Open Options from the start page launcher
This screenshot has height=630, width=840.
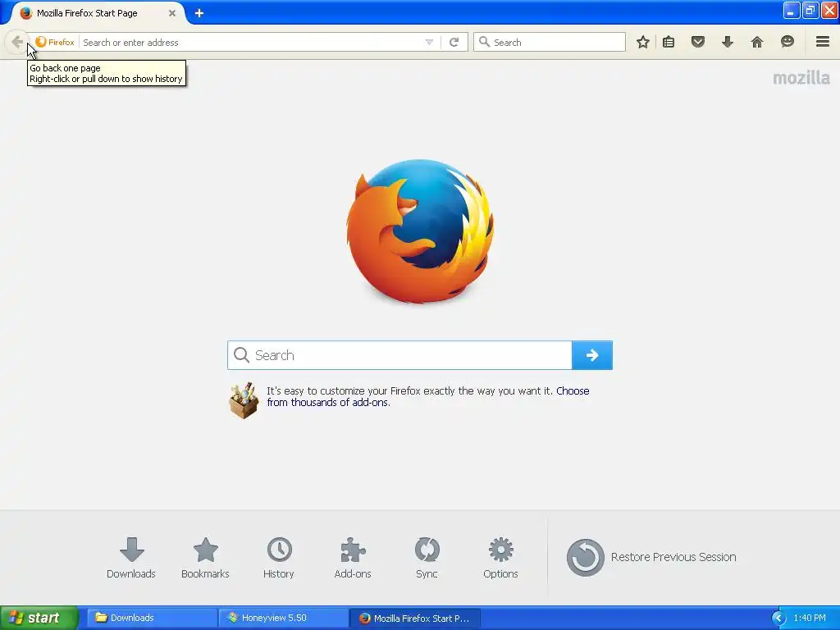(500, 558)
